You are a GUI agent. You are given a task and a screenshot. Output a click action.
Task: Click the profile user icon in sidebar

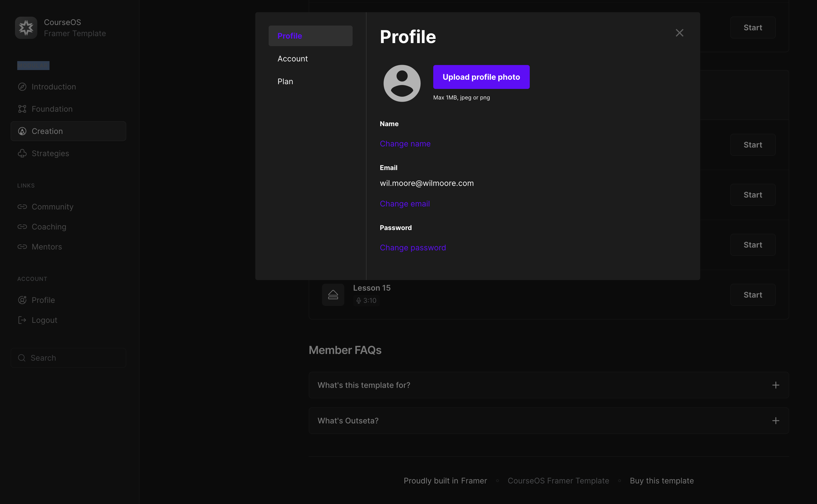click(22, 300)
